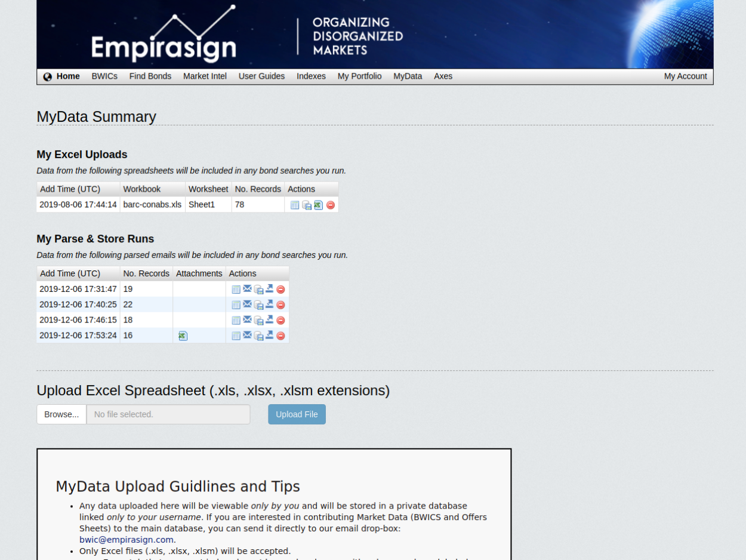Go to Find Bonds menu item
Screen dimensions: 746x560
150,76
